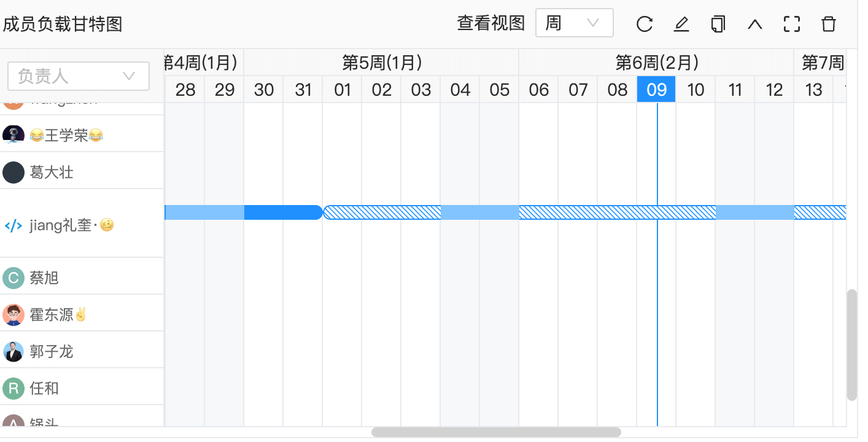Click 任和's green R avatar

pos(14,387)
